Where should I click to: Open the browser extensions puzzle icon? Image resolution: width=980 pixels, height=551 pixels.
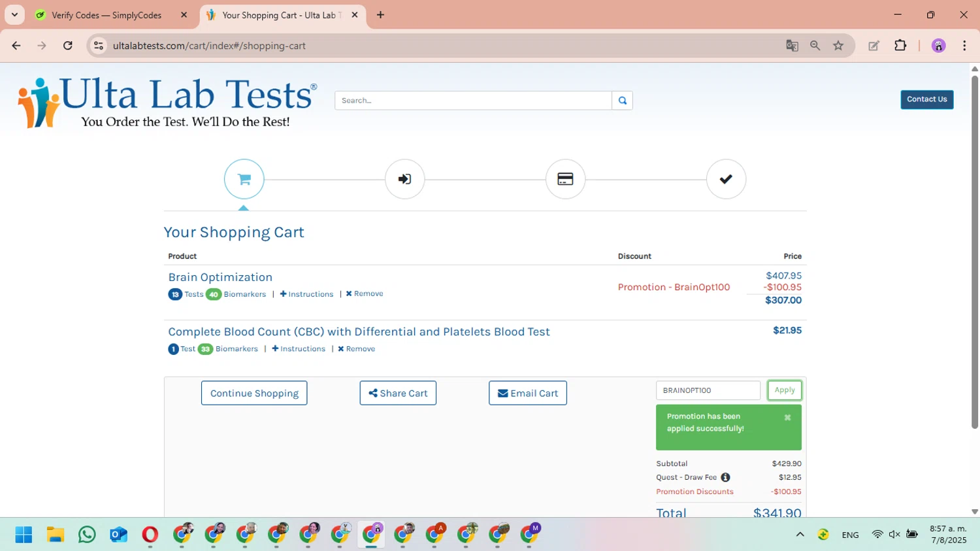(900, 46)
